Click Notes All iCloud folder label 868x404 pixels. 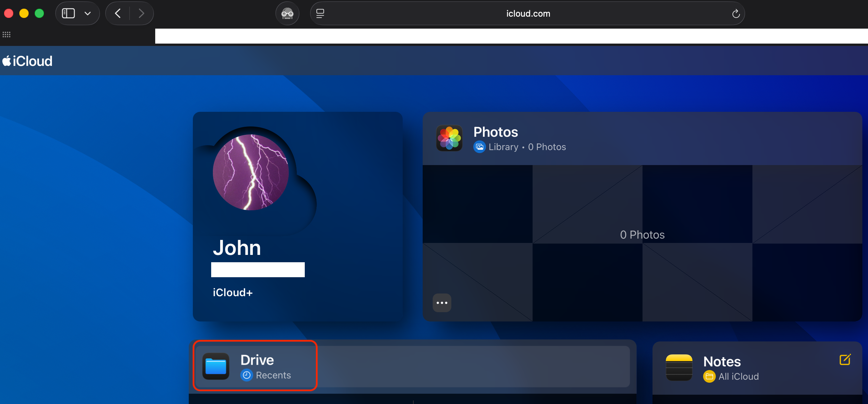pos(738,376)
